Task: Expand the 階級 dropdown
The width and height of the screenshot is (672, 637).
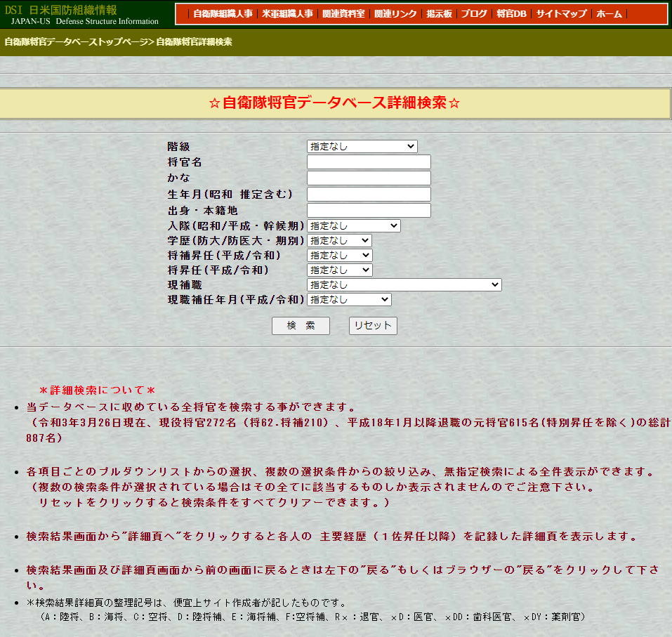Action: point(362,147)
